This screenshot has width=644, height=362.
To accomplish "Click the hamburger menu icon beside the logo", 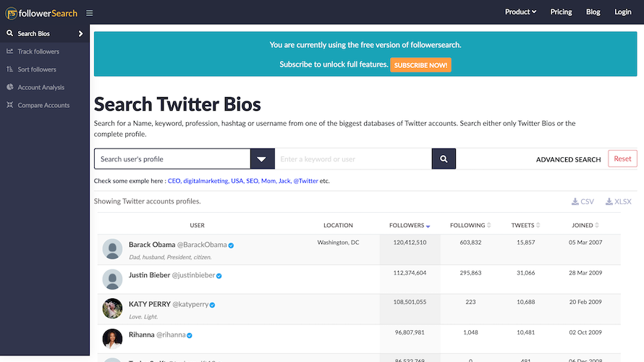I will tap(89, 13).
